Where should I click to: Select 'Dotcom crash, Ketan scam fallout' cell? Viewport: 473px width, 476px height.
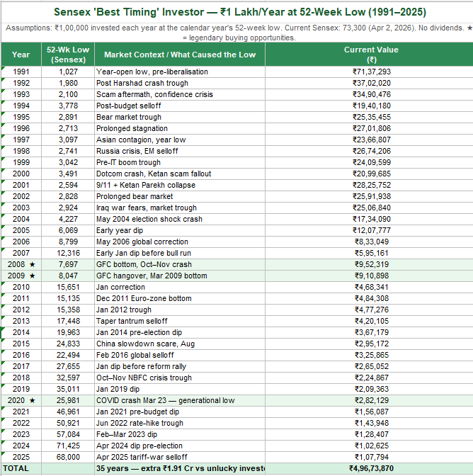click(x=180, y=174)
